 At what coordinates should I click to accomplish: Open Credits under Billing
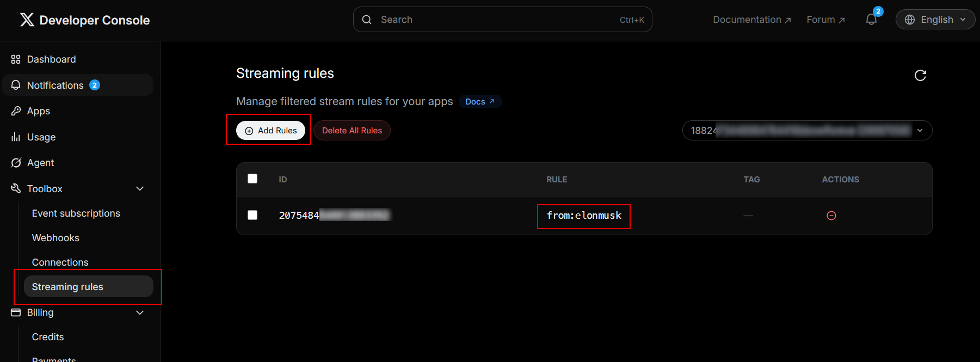pyautogui.click(x=48, y=337)
